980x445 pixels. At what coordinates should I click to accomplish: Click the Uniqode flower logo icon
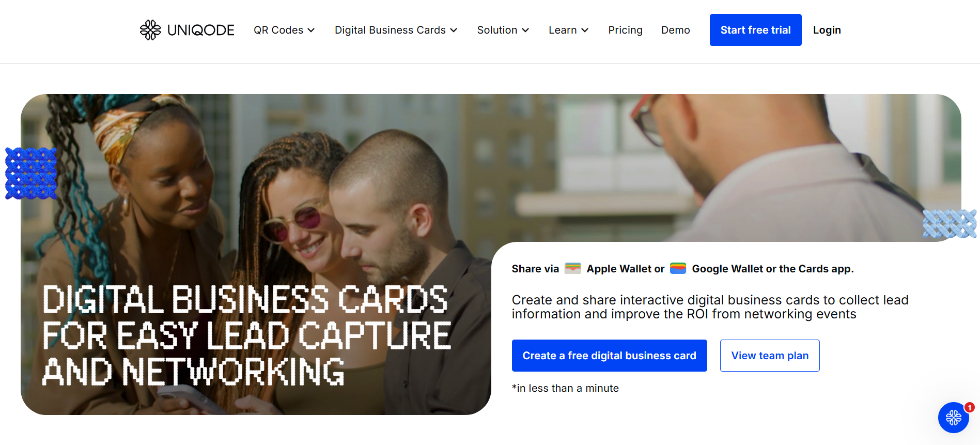150,30
